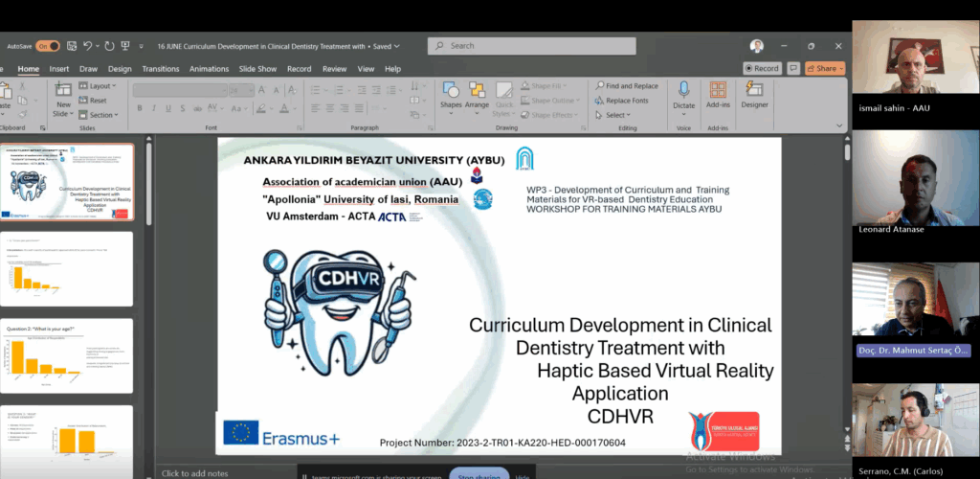Open the Slide Show tab
Image resolution: width=980 pixels, height=479 pixels.
click(x=257, y=69)
